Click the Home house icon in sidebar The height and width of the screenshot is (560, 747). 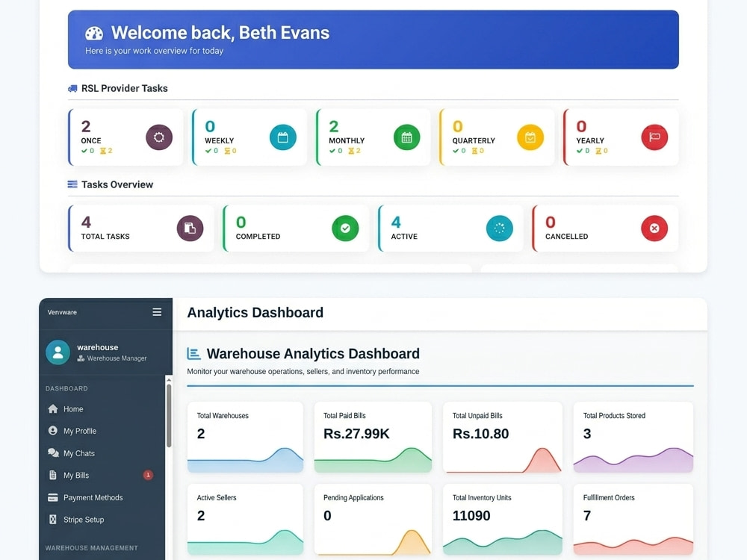coord(53,409)
